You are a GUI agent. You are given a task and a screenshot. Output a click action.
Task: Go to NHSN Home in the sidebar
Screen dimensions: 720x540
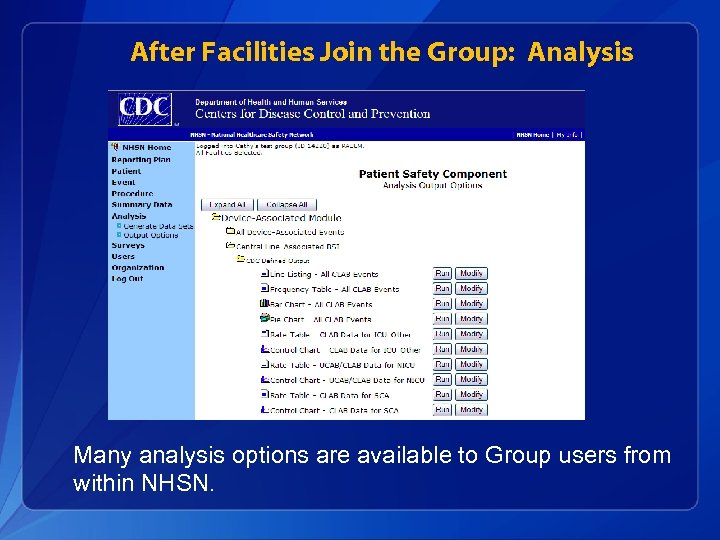(146, 147)
